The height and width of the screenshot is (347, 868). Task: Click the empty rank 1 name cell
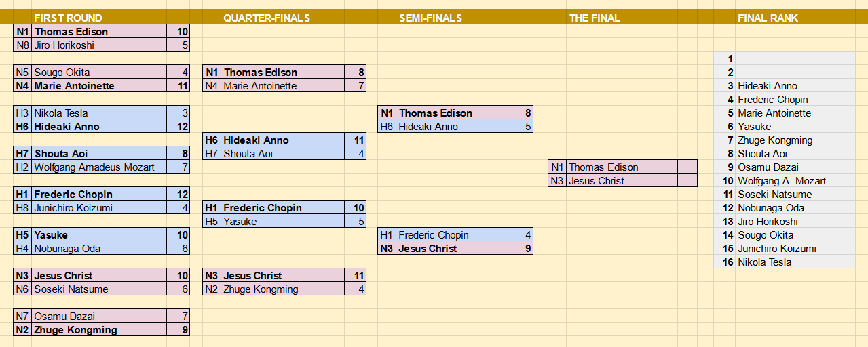[x=795, y=59]
